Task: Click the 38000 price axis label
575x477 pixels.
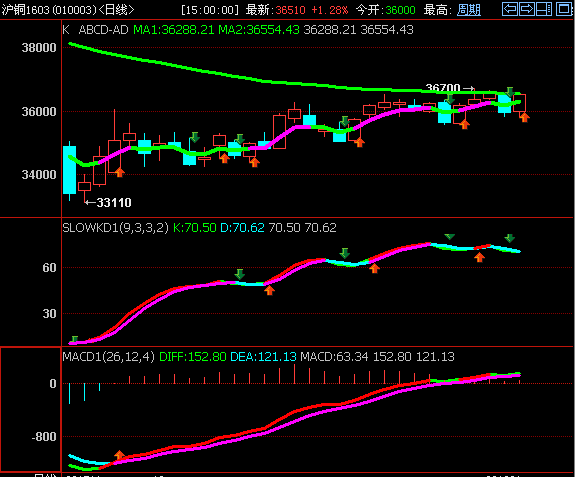Action: tap(39, 48)
